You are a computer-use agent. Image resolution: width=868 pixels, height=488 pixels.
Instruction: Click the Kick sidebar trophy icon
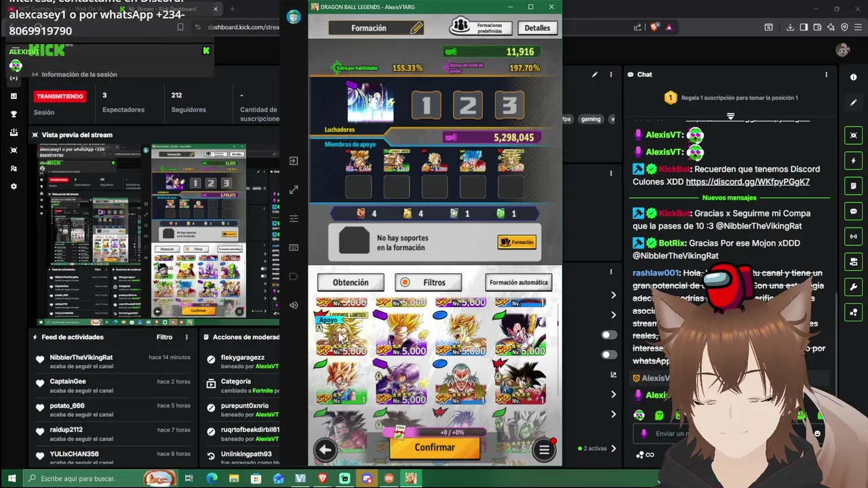(14, 114)
